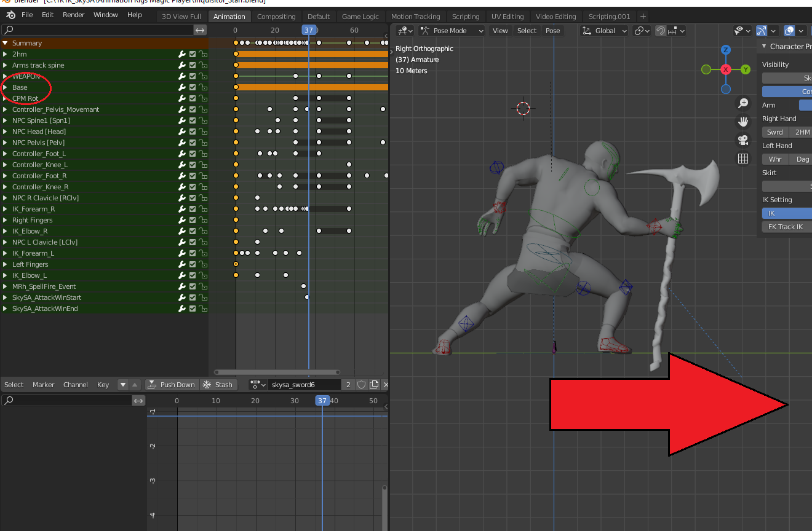Expand the 2hm channel group
This screenshot has height=531, width=812.
[x=5, y=54]
